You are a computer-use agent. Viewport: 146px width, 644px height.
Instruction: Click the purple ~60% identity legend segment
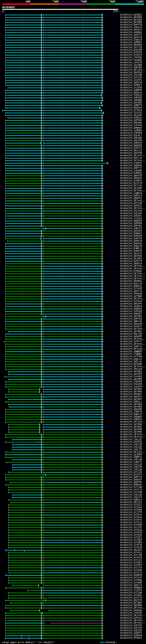tap(73, 4)
